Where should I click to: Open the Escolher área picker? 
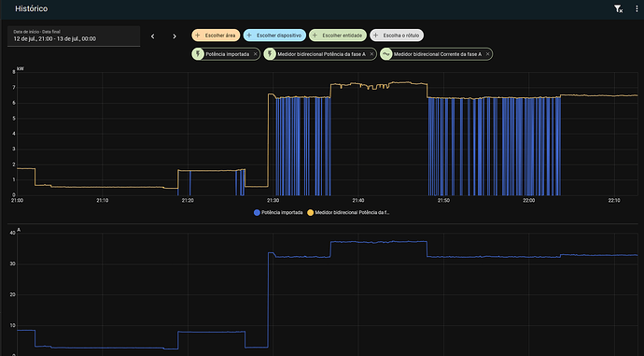[x=216, y=36]
